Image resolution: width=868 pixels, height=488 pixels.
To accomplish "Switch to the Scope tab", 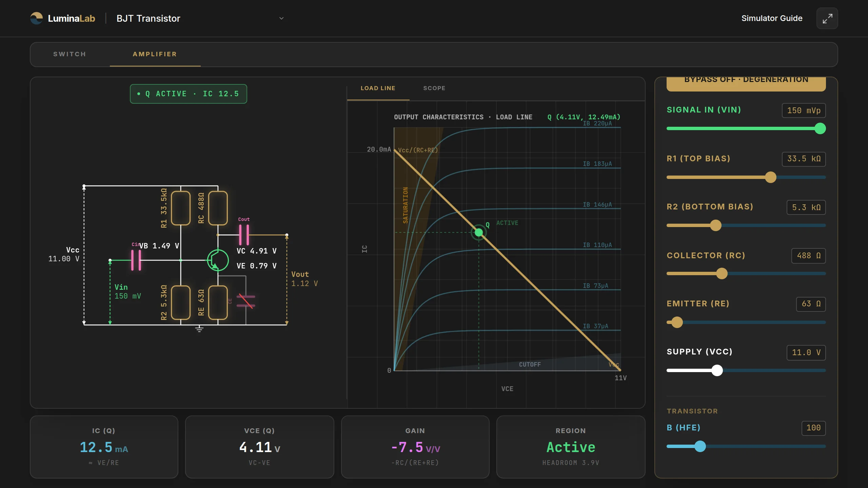I will pyautogui.click(x=434, y=88).
